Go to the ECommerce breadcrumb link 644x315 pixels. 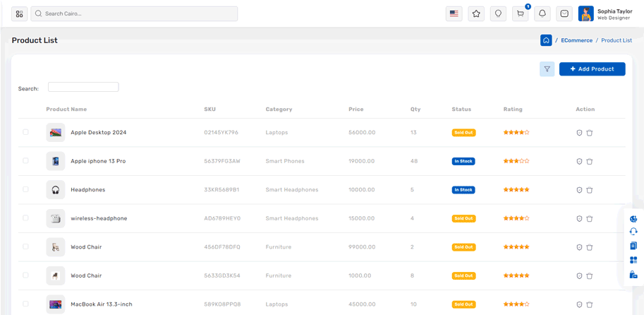pos(576,40)
